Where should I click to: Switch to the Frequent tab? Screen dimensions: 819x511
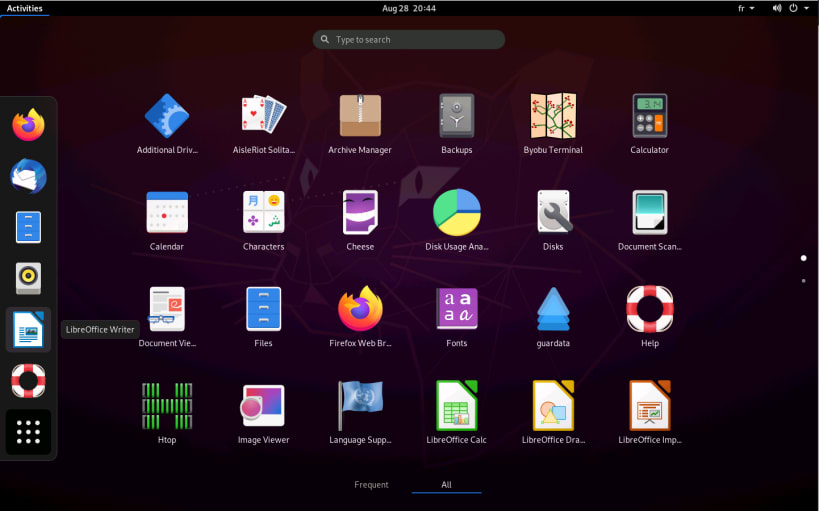click(371, 484)
